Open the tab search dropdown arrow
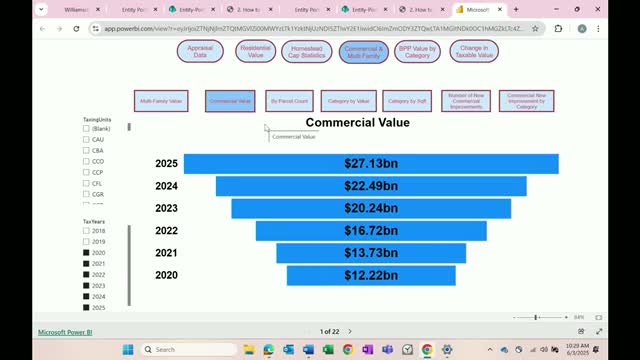This screenshot has width=640, height=360. pos(41,9)
